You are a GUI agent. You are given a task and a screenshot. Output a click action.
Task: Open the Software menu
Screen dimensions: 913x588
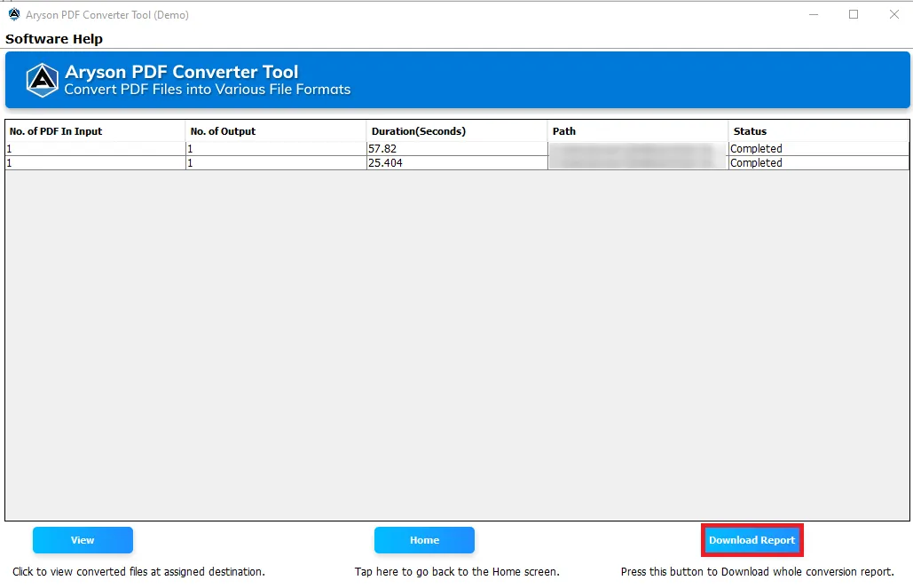[36, 39]
